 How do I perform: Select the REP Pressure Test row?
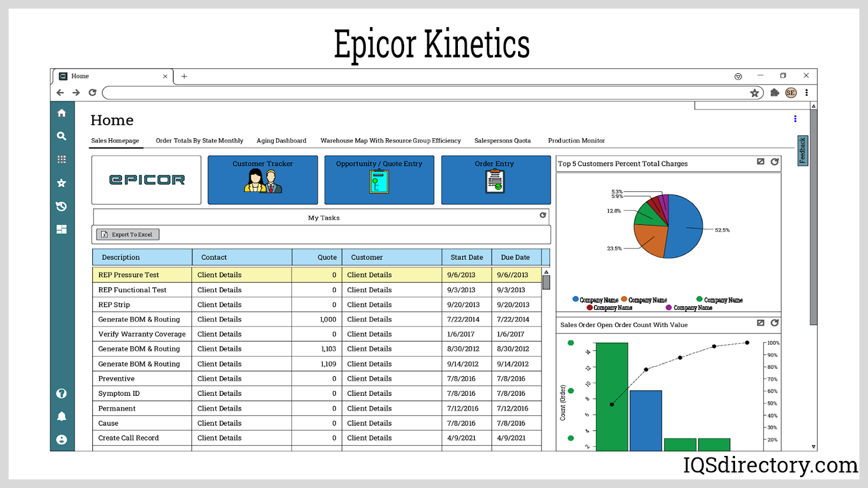(x=141, y=275)
